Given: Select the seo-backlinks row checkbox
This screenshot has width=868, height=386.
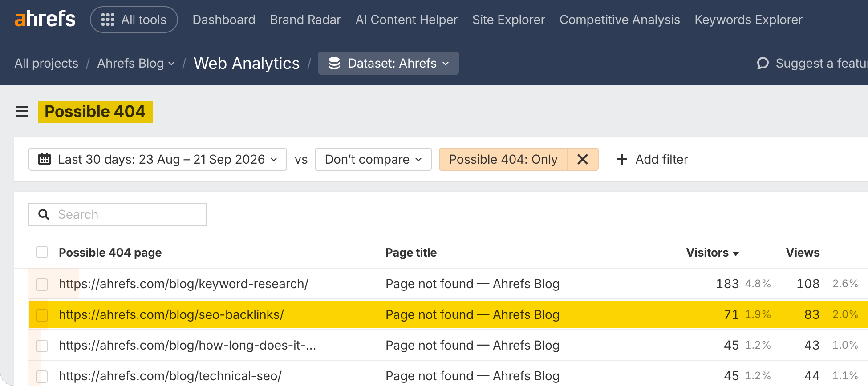Looking at the screenshot, I should coord(42,315).
